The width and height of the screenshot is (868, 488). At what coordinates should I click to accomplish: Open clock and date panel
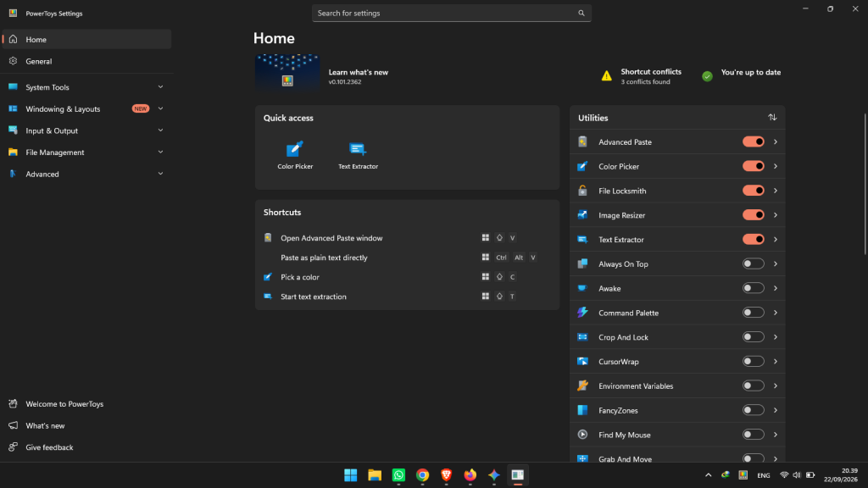pos(842,474)
